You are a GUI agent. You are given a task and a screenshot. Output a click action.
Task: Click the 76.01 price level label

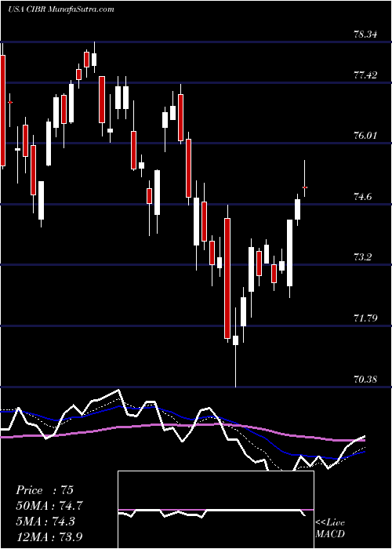coord(365,135)
